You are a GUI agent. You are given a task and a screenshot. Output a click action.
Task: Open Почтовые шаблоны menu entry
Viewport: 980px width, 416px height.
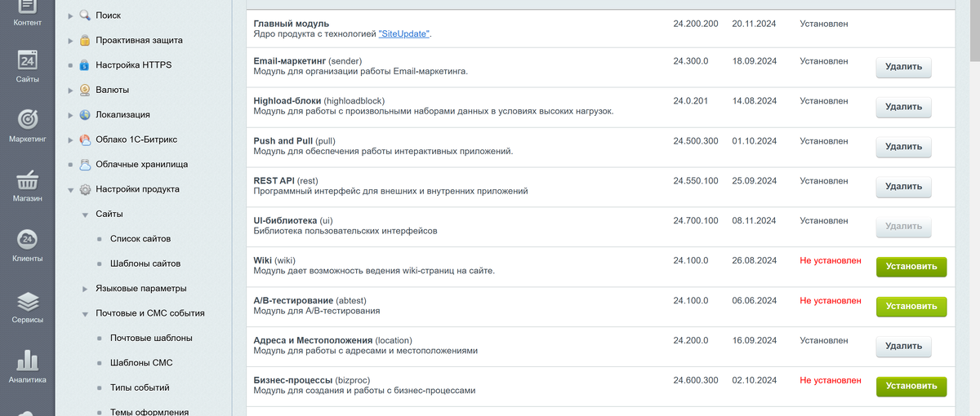(x=151, y=338)
